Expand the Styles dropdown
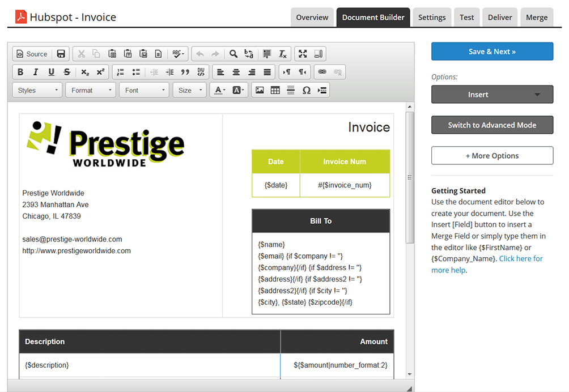Viewport: 569px width, 392px height. [38, 90]
